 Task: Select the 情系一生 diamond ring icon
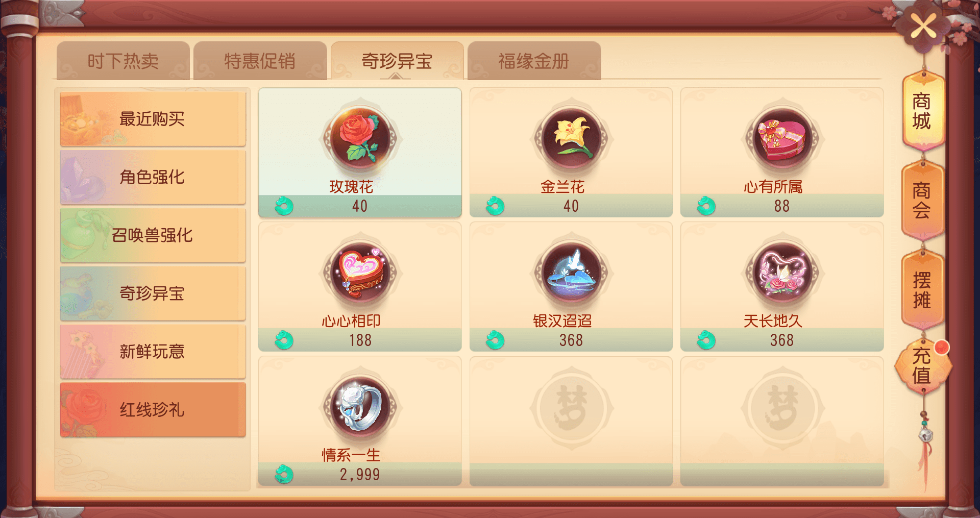[360, 407]
